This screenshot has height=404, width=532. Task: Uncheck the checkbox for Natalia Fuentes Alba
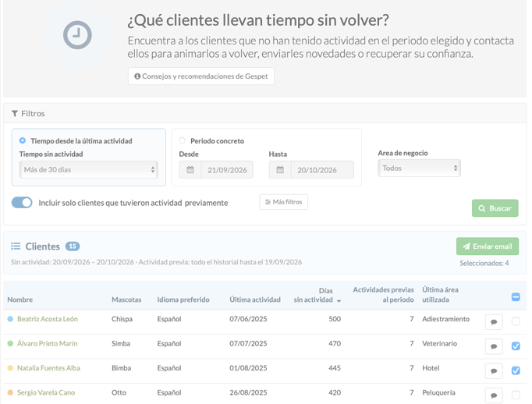(516, 370)
